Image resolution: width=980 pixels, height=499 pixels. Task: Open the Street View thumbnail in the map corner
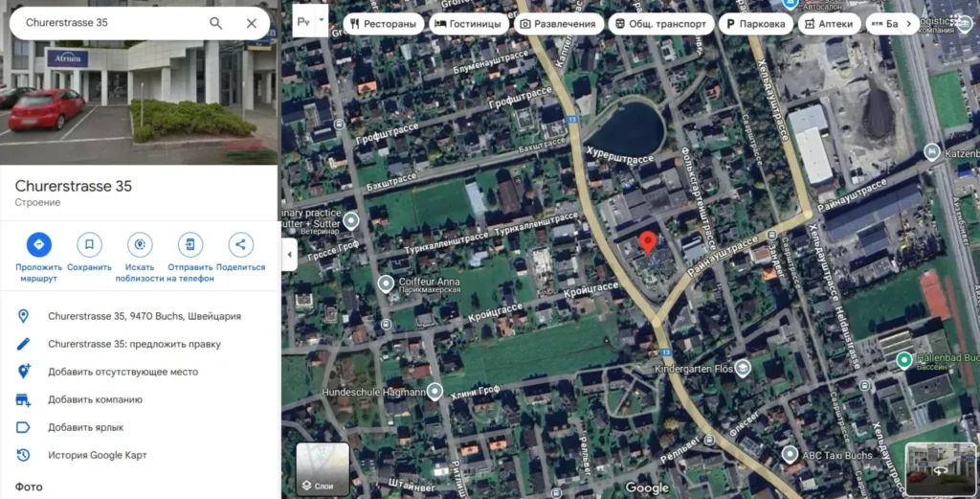point(940,469)
